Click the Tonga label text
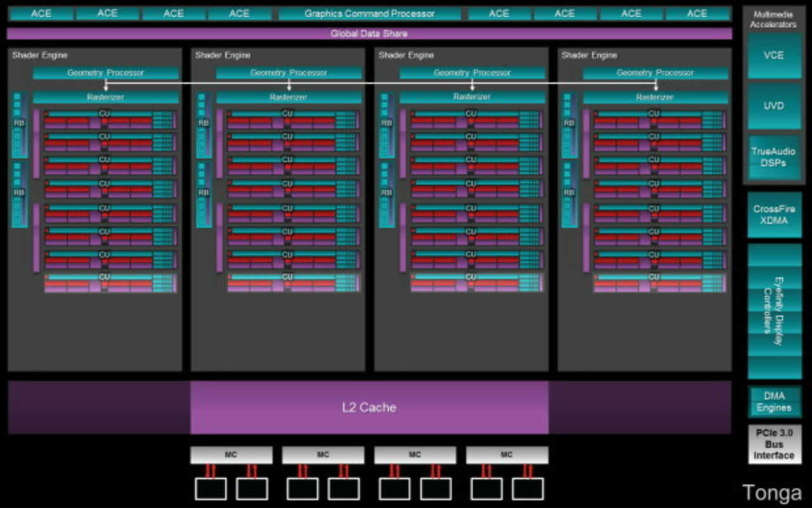The image size is (812, 508). point(771,493)
